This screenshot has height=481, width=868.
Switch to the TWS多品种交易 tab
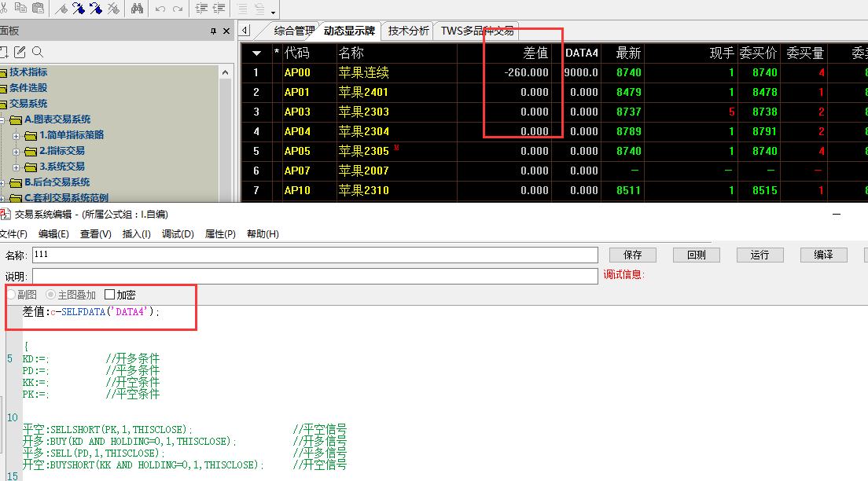(477, 31)
